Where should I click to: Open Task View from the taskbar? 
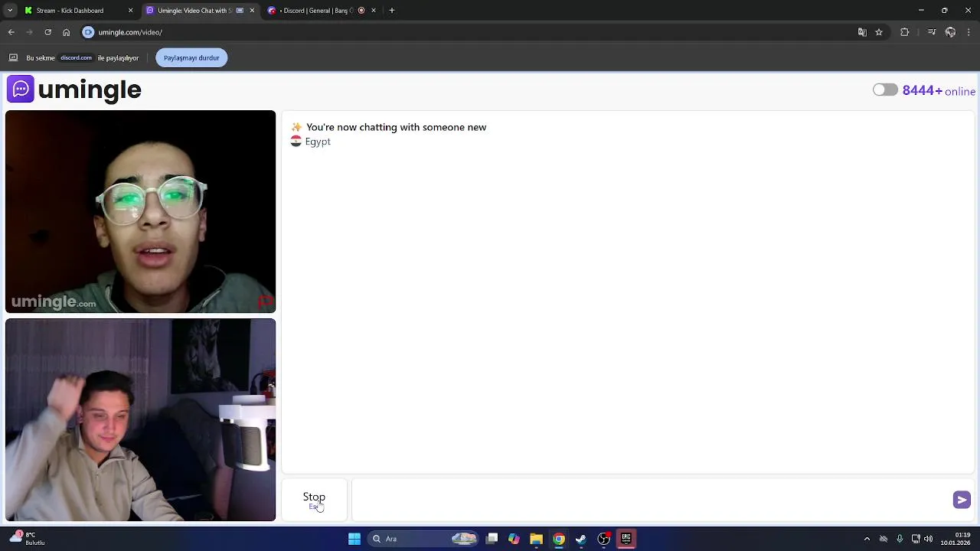pyautogui.click(x=492, y=539)
